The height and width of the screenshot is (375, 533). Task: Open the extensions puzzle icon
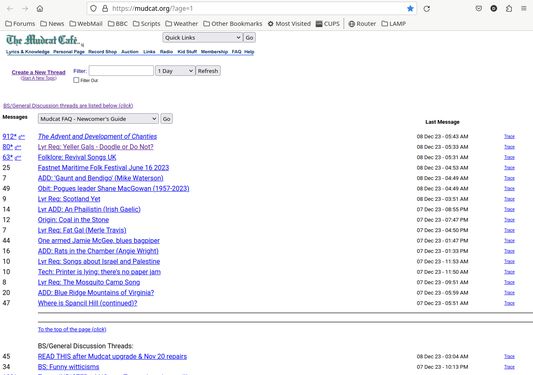(509, 8)
